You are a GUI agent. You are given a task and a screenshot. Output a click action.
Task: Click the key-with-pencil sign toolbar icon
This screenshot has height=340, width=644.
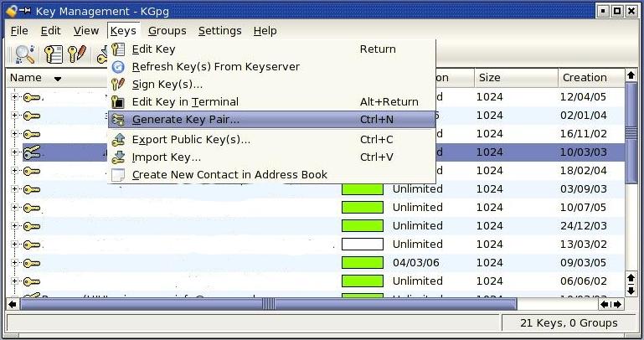(x=77, y=54)
